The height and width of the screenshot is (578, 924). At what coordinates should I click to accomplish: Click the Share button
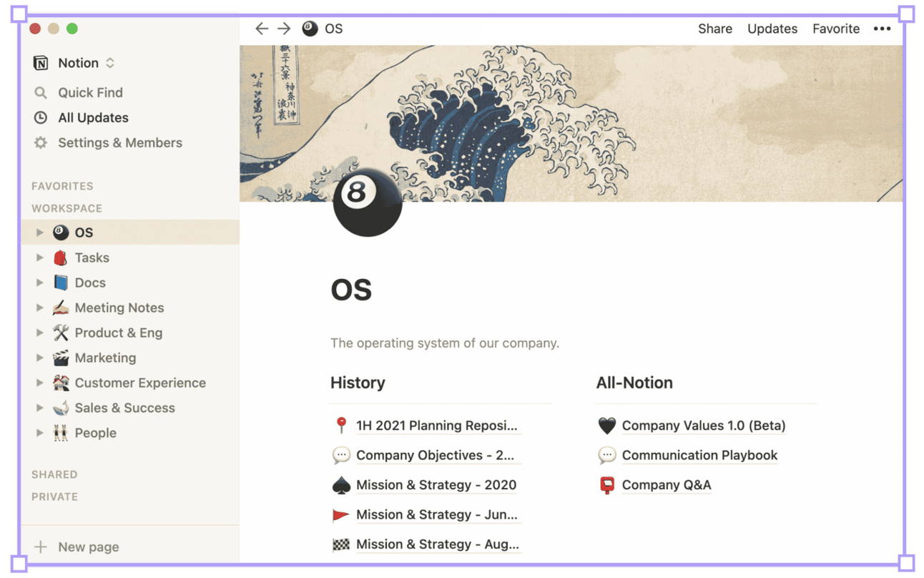715,29
